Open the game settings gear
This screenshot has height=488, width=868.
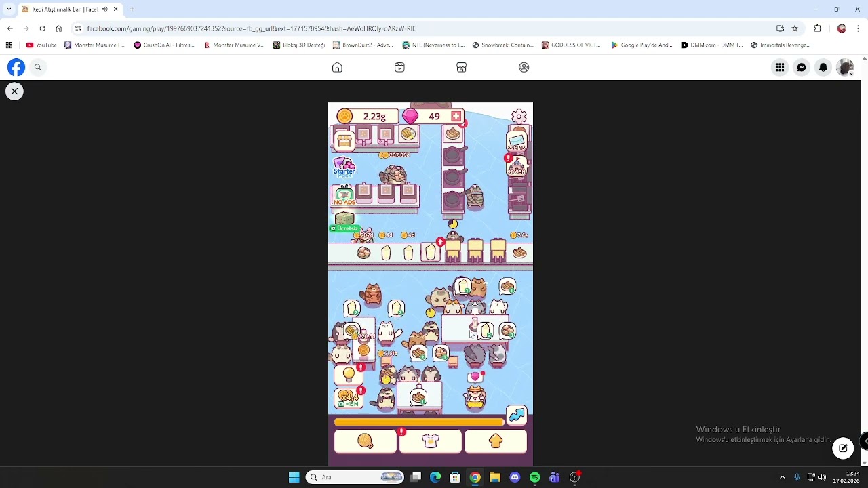coord(519,117)
